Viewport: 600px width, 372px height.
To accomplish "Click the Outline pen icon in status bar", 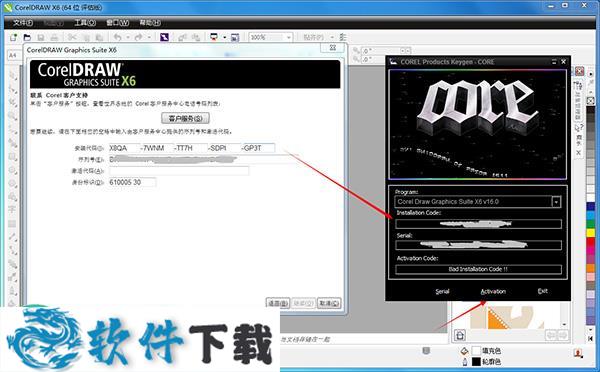I will pyautogui.click(x=465, y=361).
